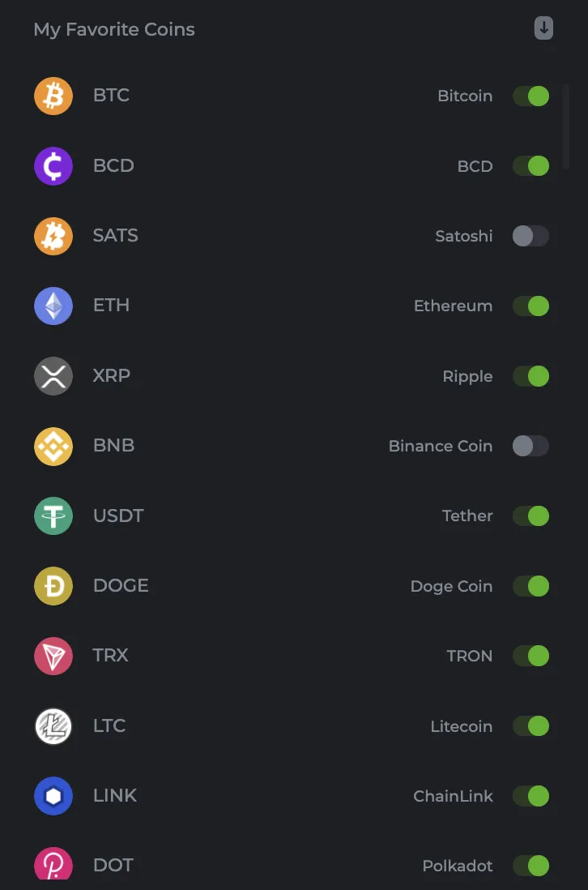Click the purple BCD coin icon
The height and width of the screenshot is (890, 588).
53,165
